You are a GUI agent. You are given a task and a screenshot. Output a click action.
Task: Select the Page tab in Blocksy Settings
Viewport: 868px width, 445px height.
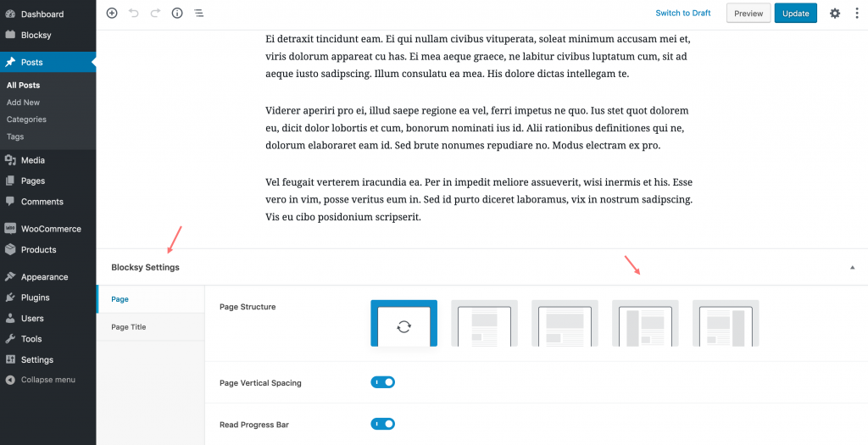[151, 299]
